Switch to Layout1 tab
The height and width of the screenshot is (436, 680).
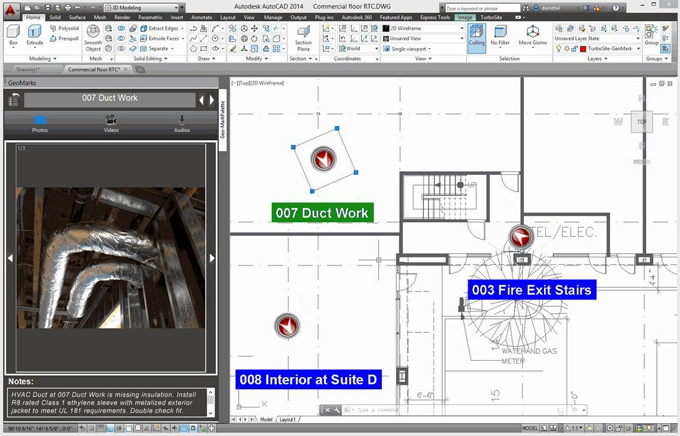287,420
